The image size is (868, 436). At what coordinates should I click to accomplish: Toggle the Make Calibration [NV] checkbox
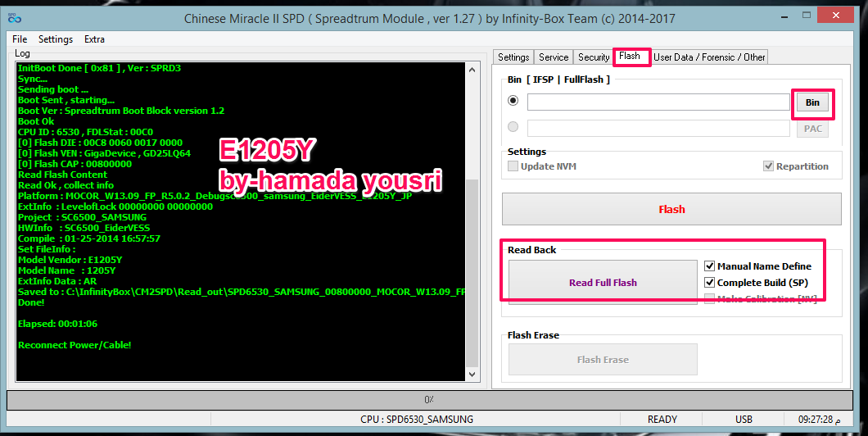pos(709,299)
